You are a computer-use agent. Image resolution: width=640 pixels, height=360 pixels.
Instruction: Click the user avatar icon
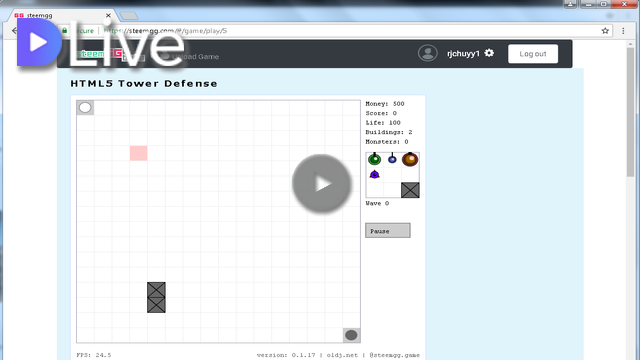427,53
